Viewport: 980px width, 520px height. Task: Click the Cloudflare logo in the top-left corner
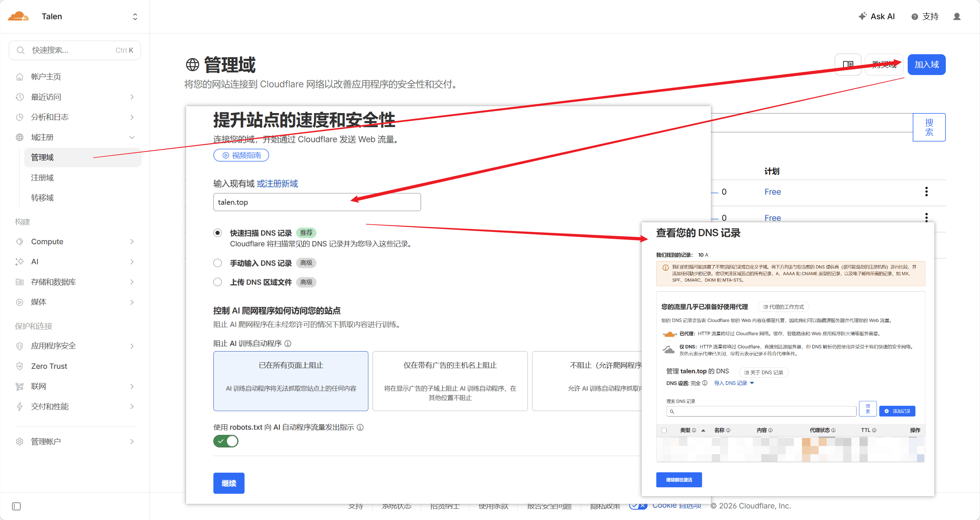[18, 16]
